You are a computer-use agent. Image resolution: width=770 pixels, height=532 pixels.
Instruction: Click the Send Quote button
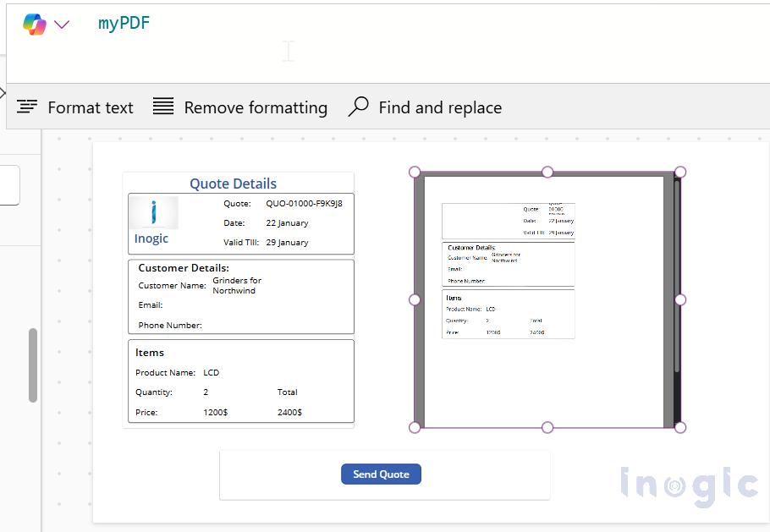tap(381, 474)
